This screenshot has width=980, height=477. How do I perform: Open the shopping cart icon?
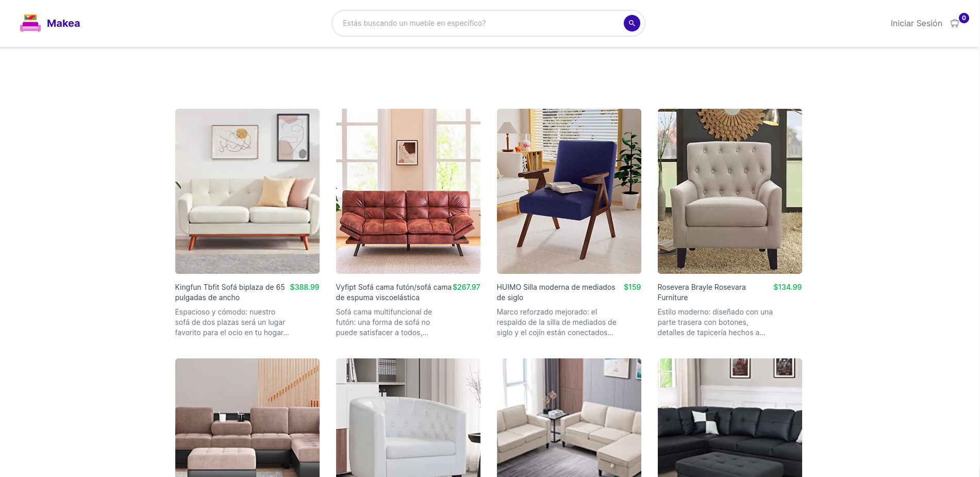point(954,24)
